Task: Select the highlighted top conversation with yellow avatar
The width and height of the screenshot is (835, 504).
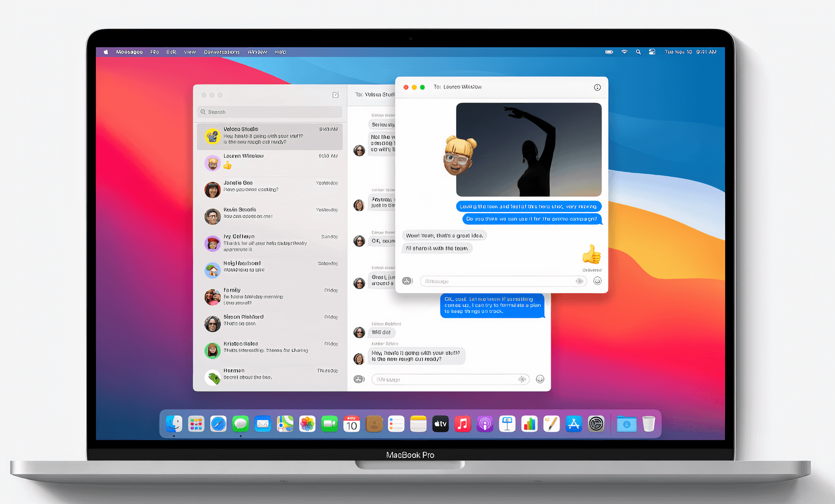Action: pyautogui.click(x=270, y=136)
